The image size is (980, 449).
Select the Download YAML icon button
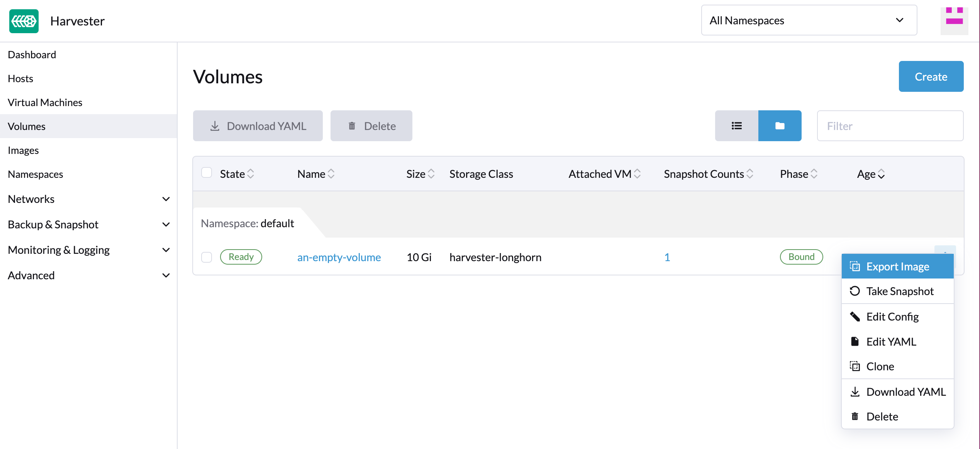[215, 126]
